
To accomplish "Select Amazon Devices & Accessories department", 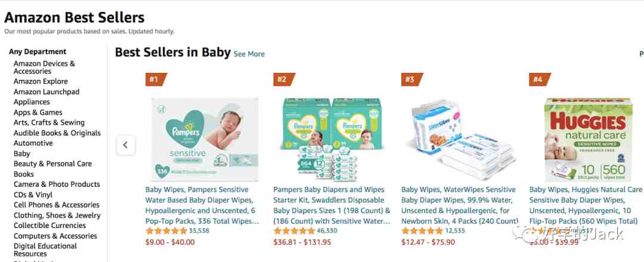I will [44, 67].
